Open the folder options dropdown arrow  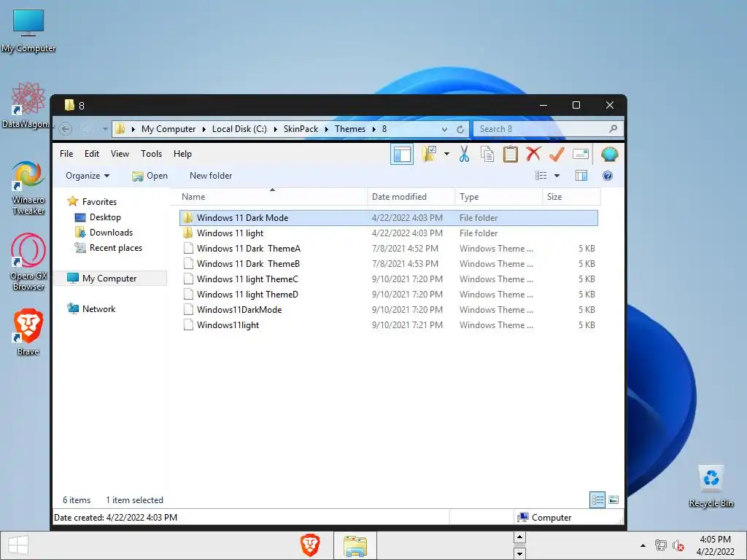(446, 154)
